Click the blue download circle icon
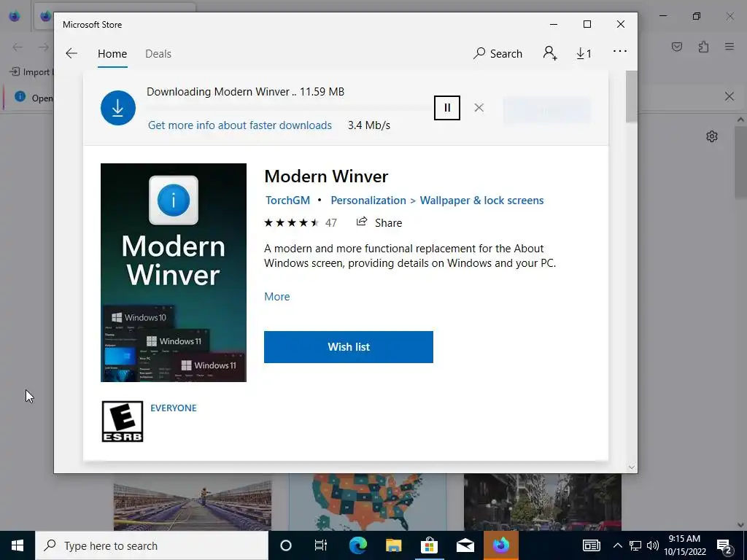 [118, 108]
